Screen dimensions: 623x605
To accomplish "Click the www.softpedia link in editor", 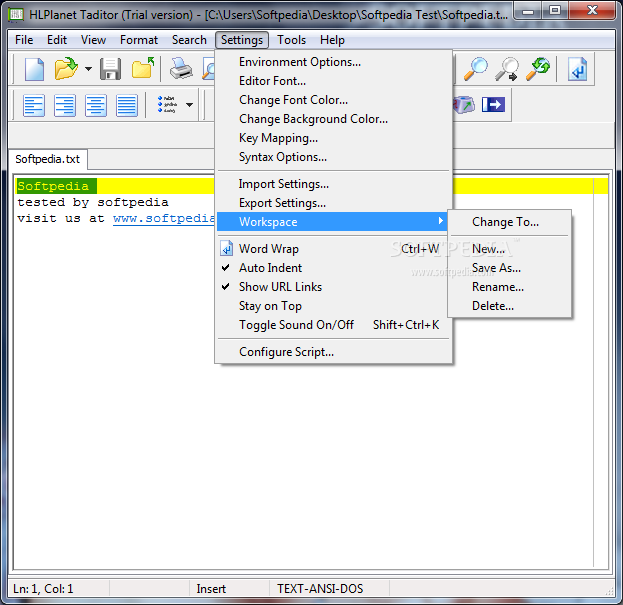I will [164, 218].
